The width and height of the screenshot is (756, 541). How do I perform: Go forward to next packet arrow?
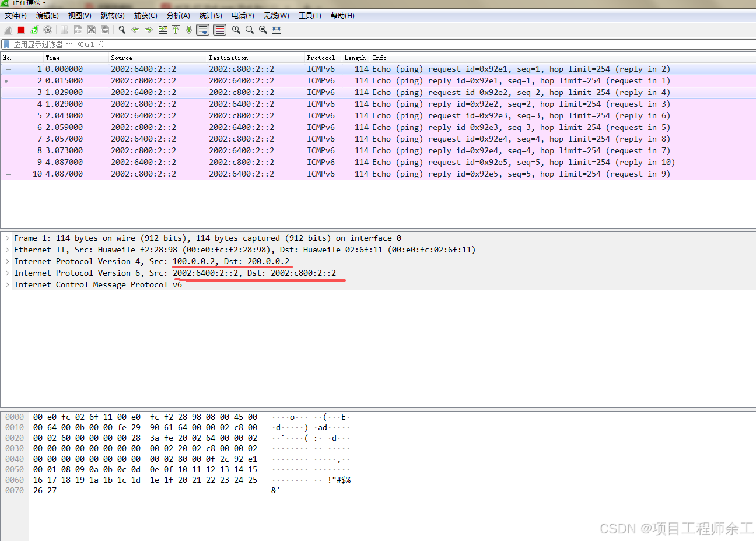coord(149,30)
